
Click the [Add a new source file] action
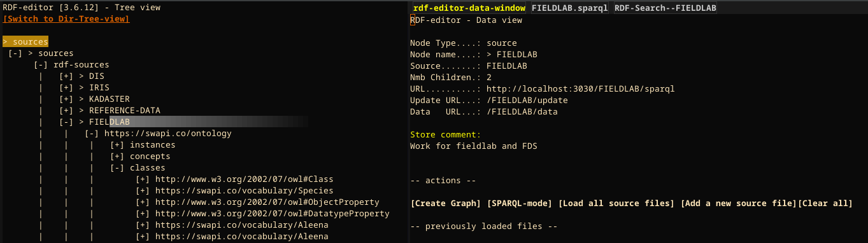[739, 204]
